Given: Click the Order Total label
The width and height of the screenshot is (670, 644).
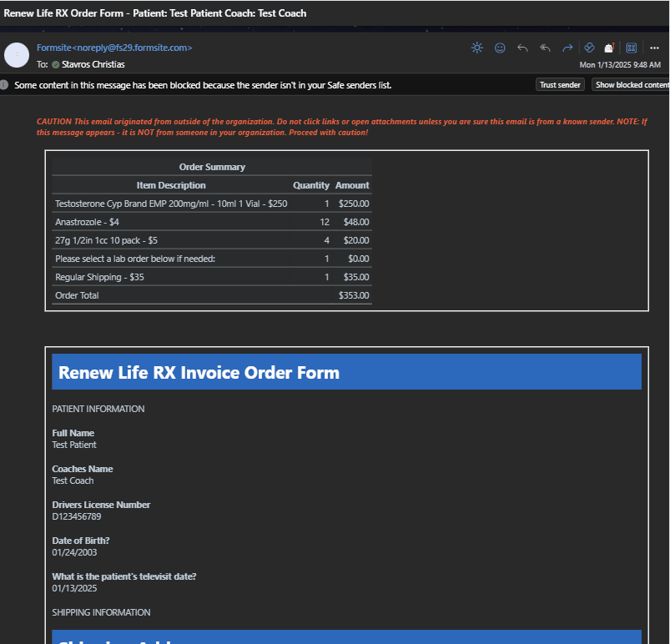Looking at the screenshot, I should pos(77,295).
